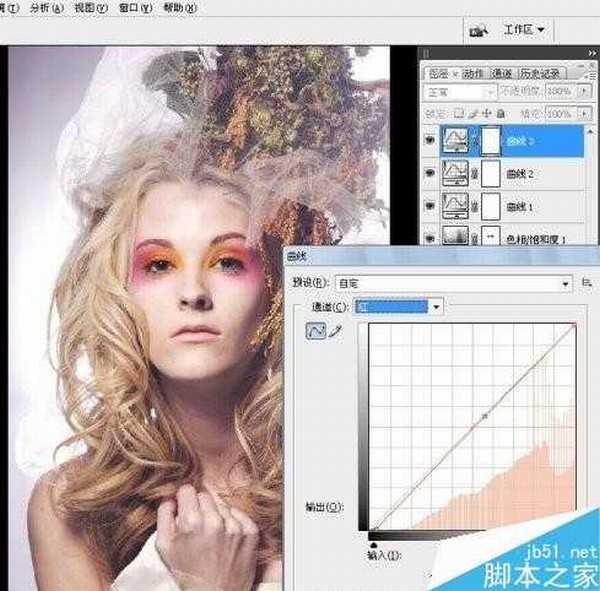Click the 不透明度 100% value field
This screenshot has height=591, width=600.
pos(561,91)
